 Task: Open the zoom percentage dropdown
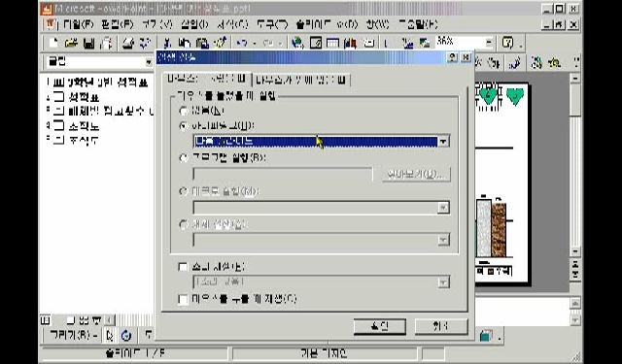[489, 42]
